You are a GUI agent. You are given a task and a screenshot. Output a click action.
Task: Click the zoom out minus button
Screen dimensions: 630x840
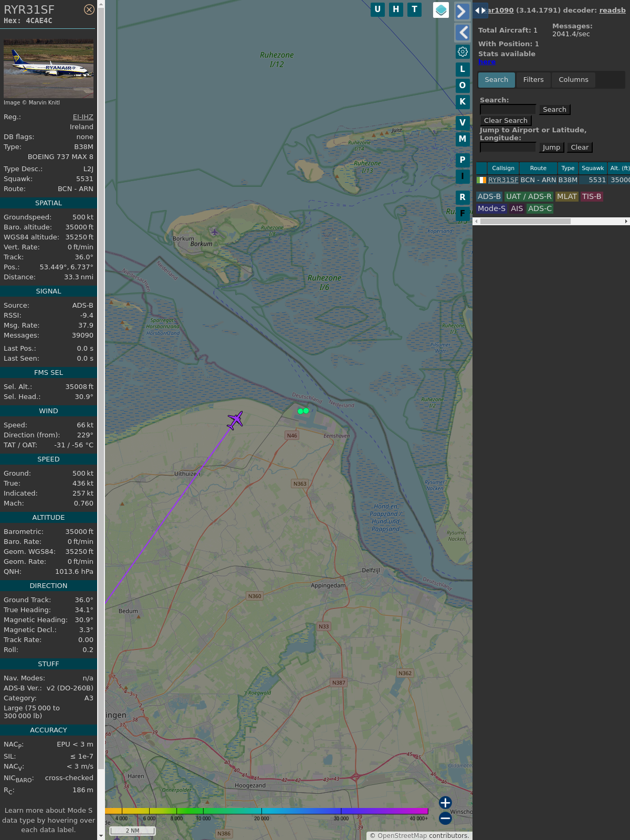tap(445, 818)
